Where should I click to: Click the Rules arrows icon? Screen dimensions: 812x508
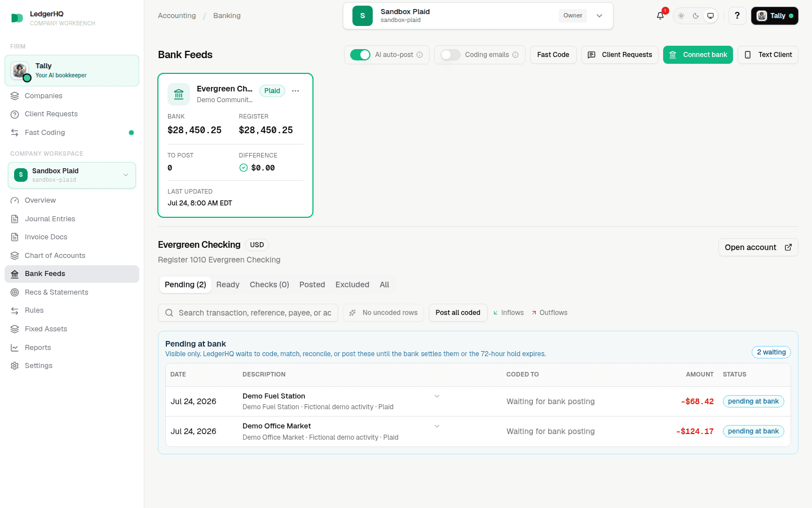[x=15, y=310]
